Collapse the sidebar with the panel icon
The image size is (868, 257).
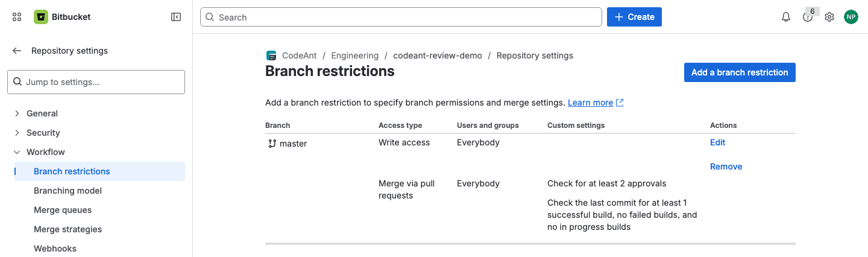coord(176,17)
